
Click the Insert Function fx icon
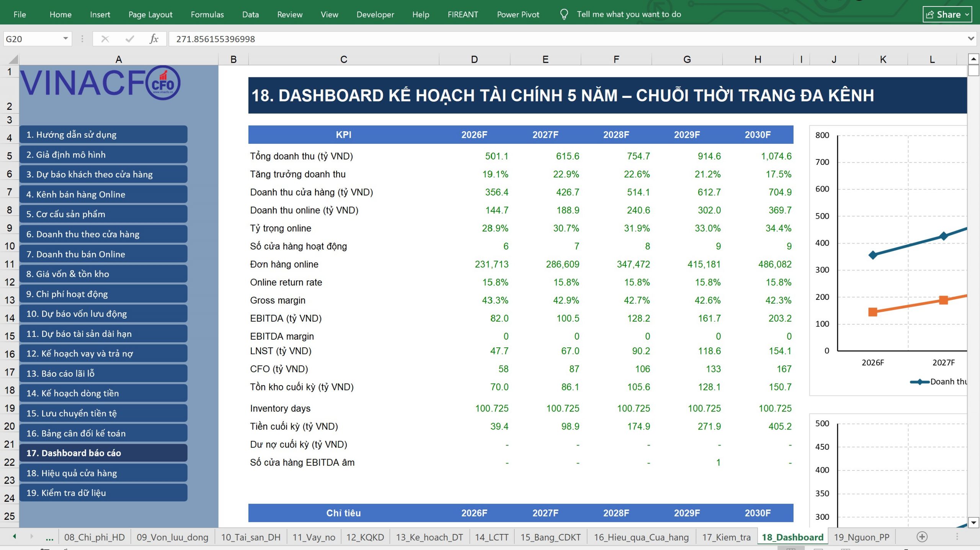pos(154,39)
